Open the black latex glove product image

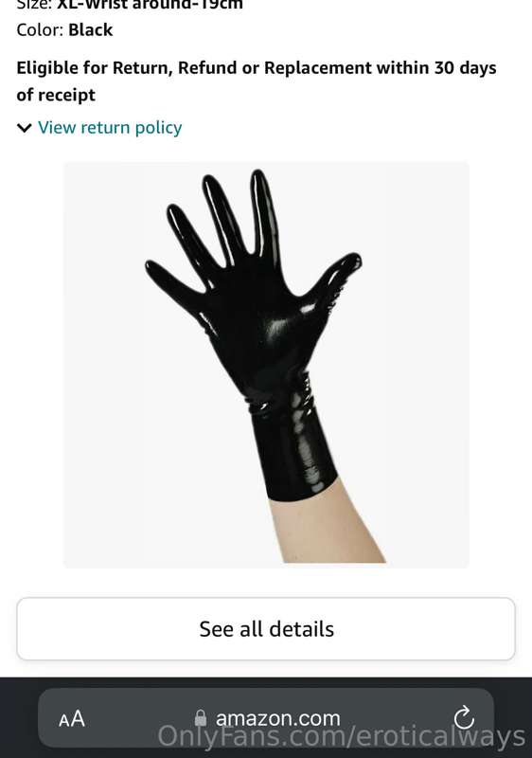pos(266,365)
